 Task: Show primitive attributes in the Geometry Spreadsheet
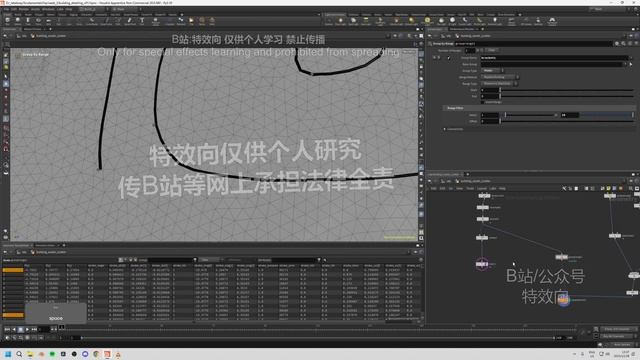(x=130, y=260)
